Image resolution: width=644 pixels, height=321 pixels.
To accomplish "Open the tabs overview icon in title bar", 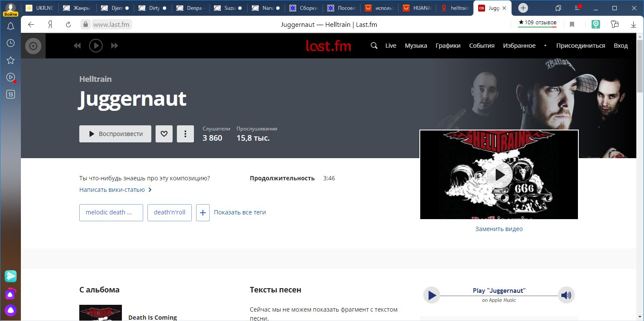I will pyautogui.click(x=558, y=8).
